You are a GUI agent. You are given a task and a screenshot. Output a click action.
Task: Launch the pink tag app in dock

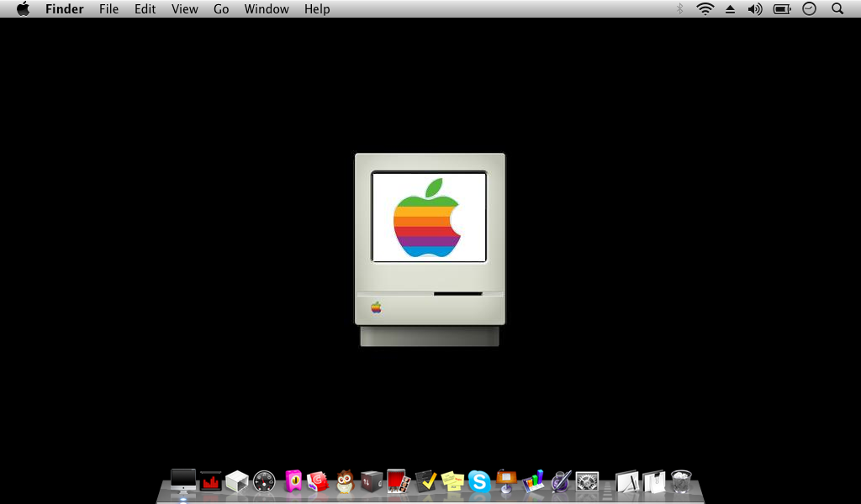point(293,481)
